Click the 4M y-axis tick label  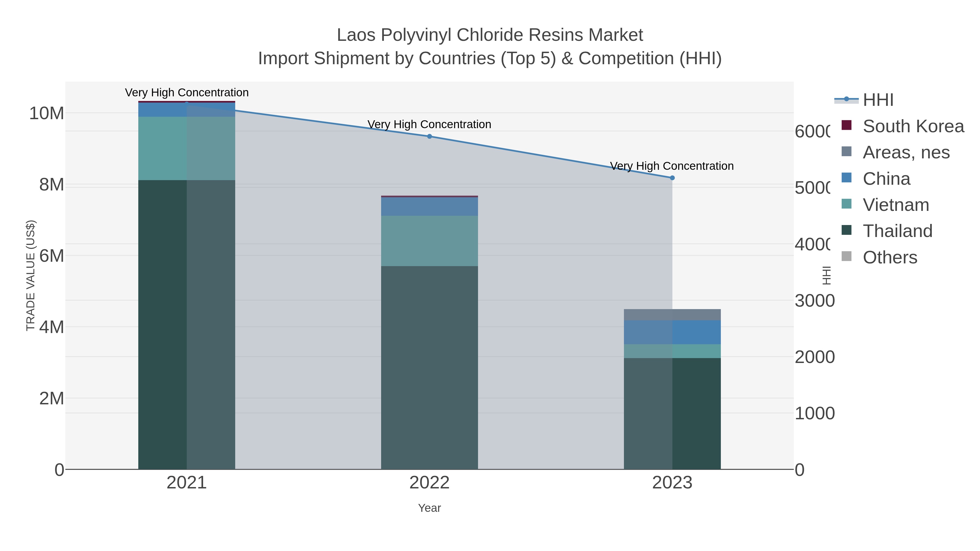point(51,327)
